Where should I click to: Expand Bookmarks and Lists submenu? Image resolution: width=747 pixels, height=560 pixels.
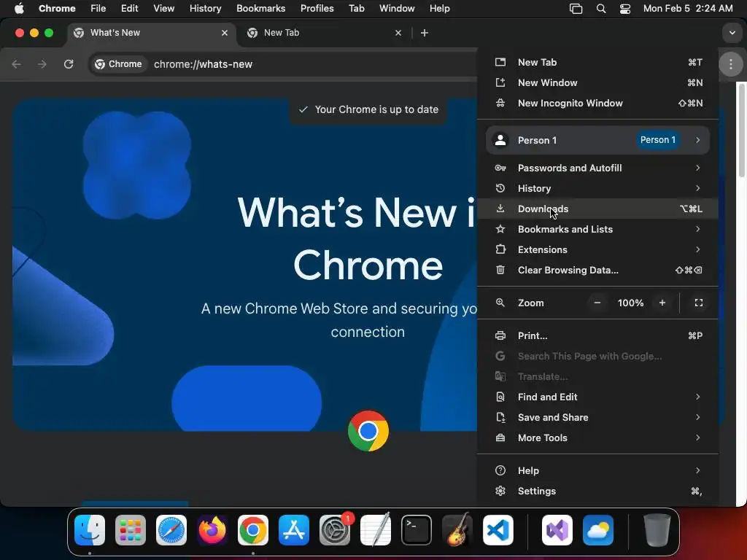tap(598, 230)
